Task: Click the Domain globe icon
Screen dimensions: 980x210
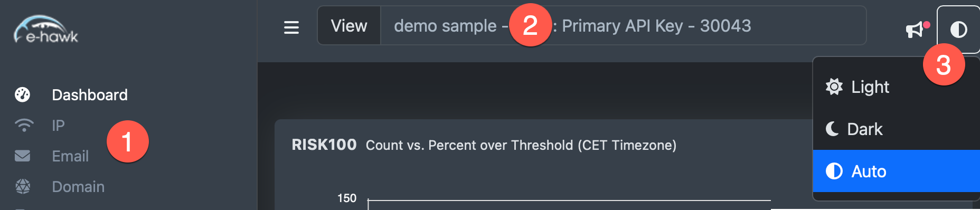Action: point(23,186)
